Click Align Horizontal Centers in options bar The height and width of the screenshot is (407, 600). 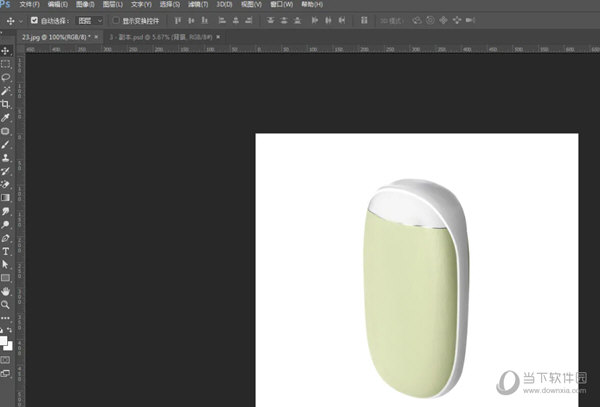tap(235, 20)
